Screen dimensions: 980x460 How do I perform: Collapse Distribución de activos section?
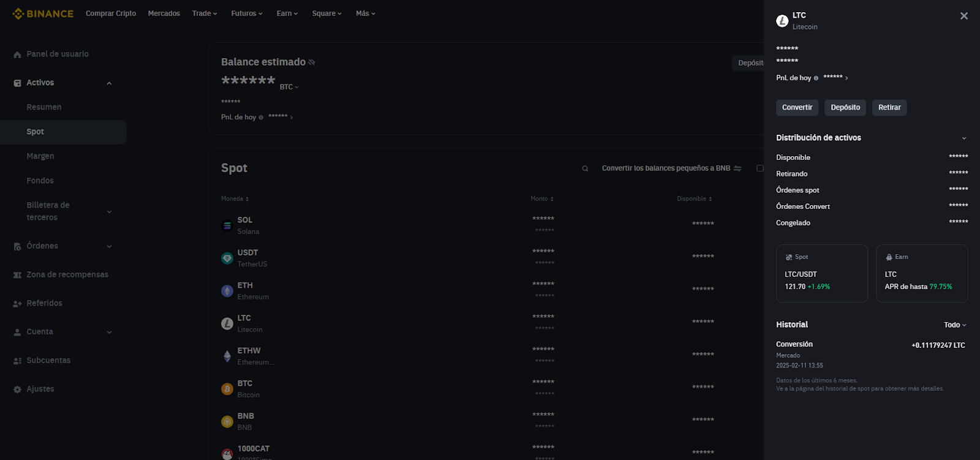coord(963,138)
